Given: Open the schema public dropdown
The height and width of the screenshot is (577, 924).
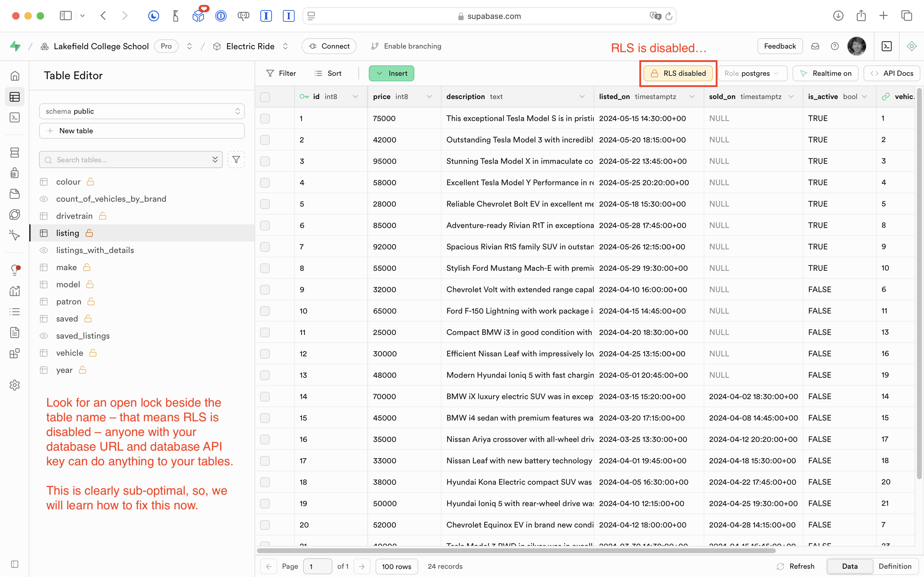Looking at the screenshot, I should tap(141, 111).
